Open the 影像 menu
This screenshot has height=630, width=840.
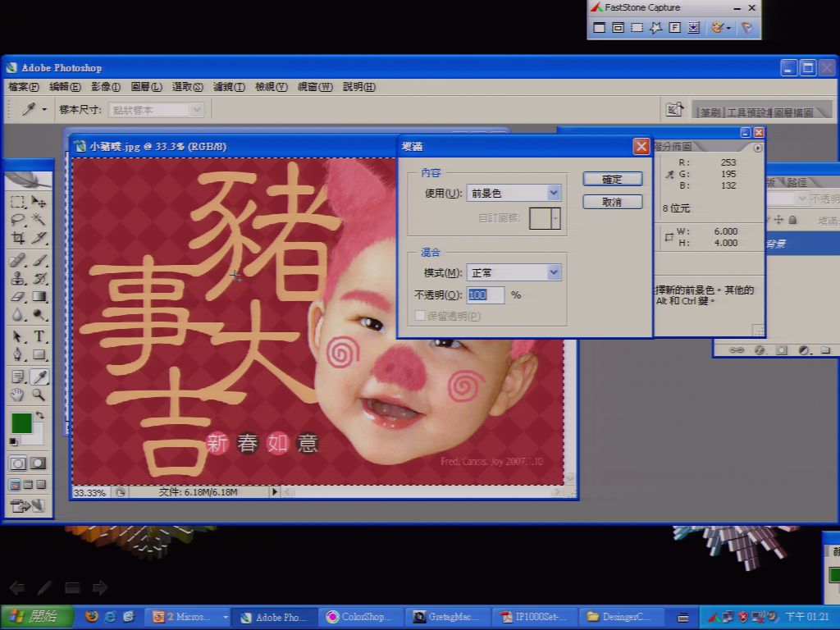(106, 87)
